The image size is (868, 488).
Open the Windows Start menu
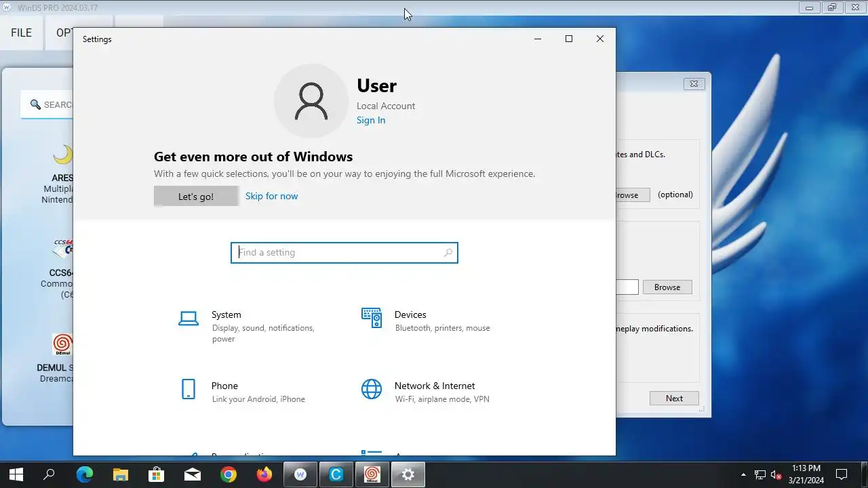click(16, 474)
